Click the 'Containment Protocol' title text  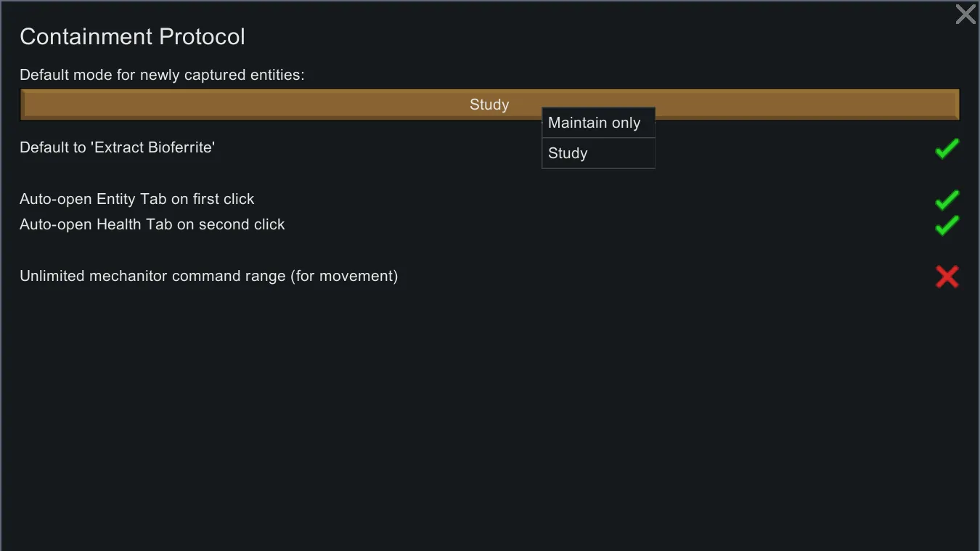(132, 36)
